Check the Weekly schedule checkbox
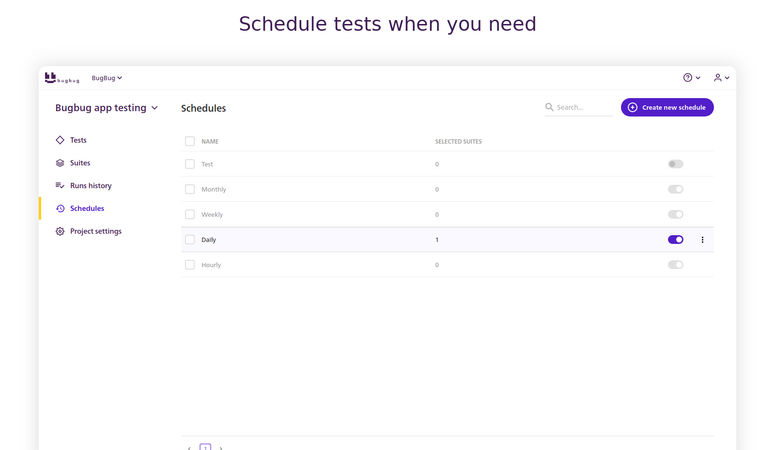Viewport: 775px width, 450px height. pyautogui.click(x=190, y=214)
